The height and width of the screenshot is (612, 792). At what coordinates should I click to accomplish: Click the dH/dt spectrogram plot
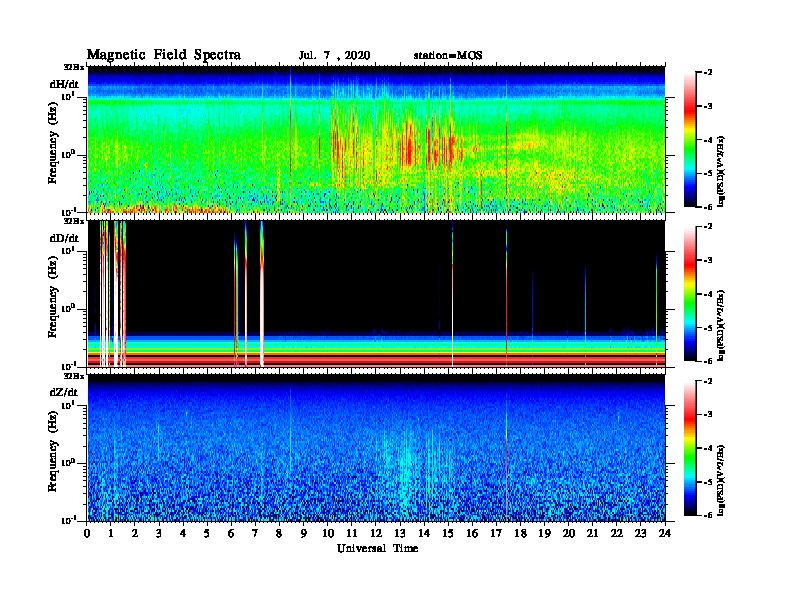[x=376, y=139]
